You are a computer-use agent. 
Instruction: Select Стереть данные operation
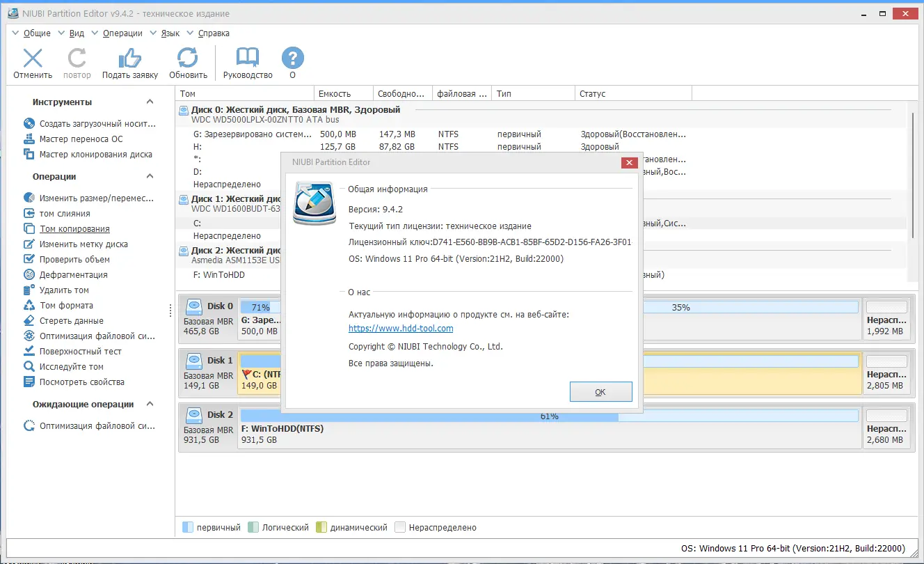(x=64, y=321)
